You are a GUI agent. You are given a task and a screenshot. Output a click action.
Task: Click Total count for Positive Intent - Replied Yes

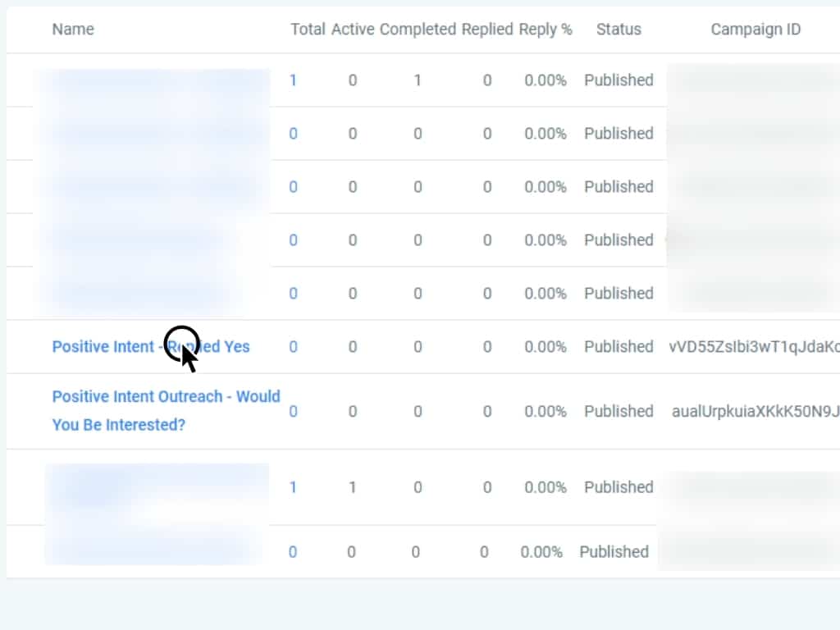click(293, 347)
